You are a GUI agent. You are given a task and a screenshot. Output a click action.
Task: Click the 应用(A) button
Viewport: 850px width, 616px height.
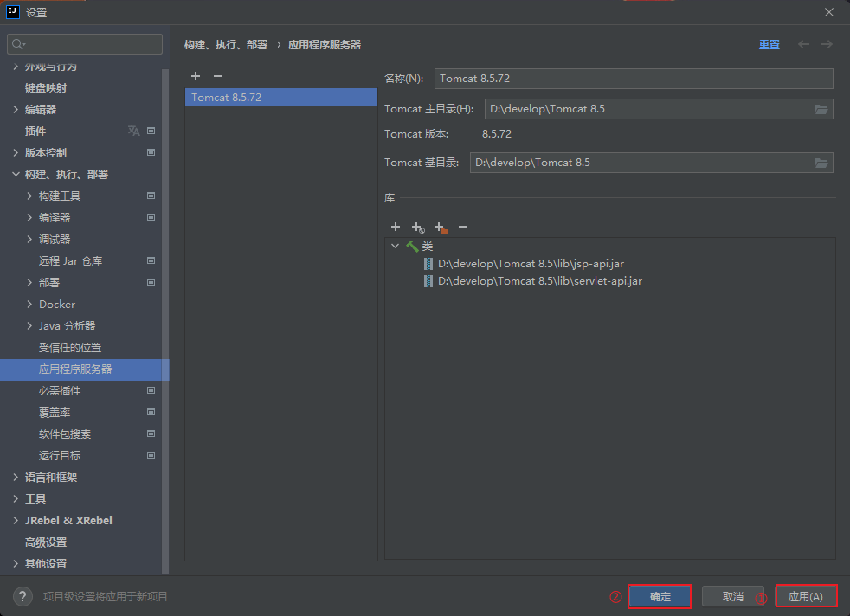pyautogui.click(x=806, y=596)
